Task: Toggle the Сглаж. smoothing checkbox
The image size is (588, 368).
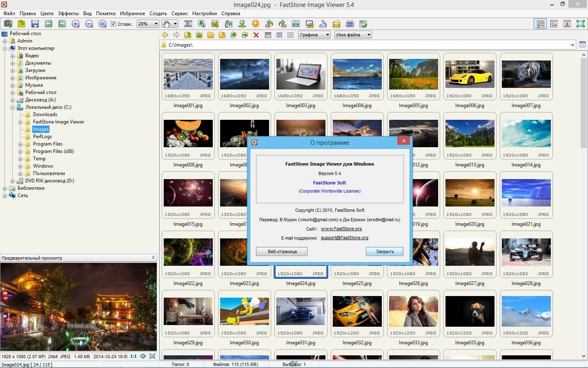Action: [114, 24]
